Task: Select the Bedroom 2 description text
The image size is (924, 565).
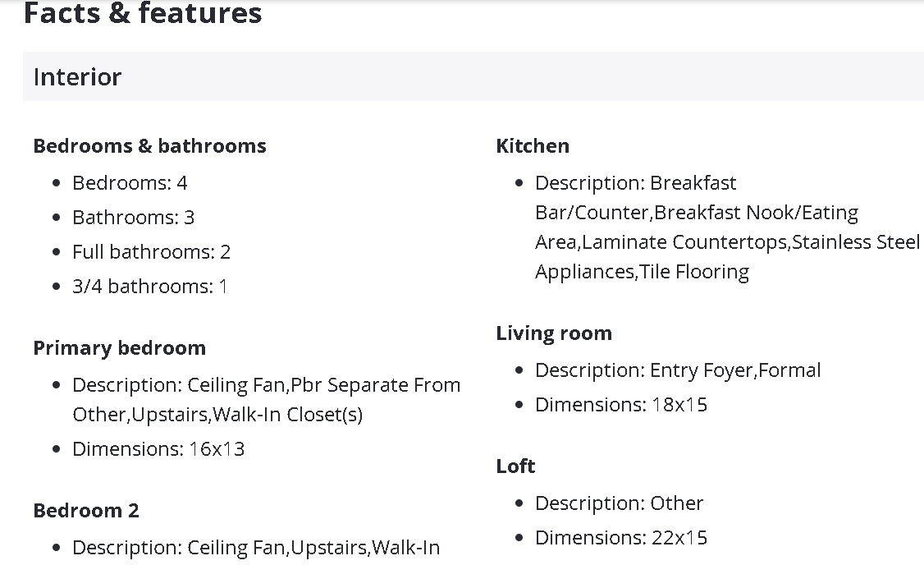Action: coord(256,548)
